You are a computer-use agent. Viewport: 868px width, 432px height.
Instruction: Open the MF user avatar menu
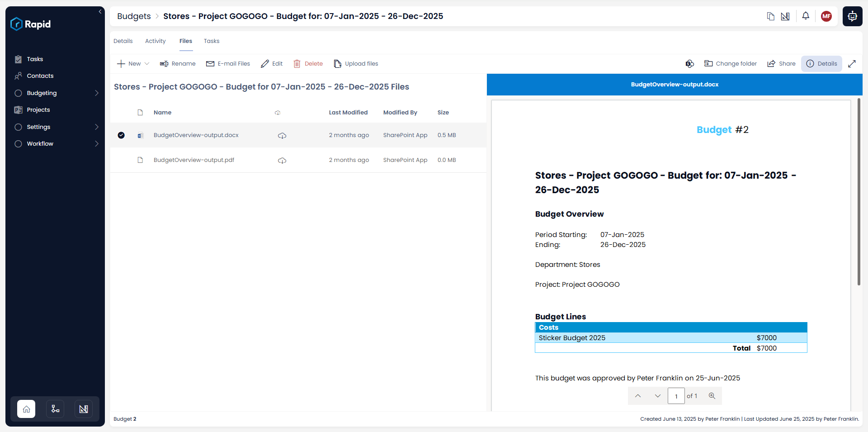click(826, 16)
